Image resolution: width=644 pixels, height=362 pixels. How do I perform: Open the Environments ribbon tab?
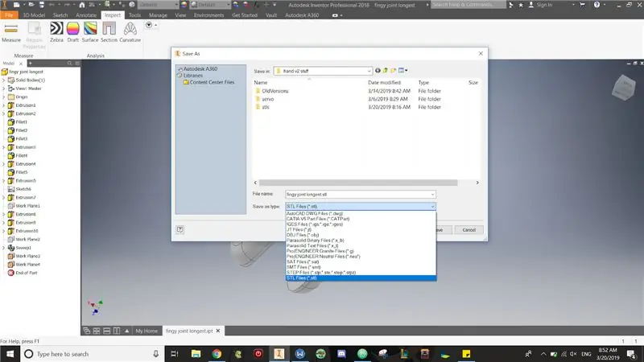[x=208, y=15]
